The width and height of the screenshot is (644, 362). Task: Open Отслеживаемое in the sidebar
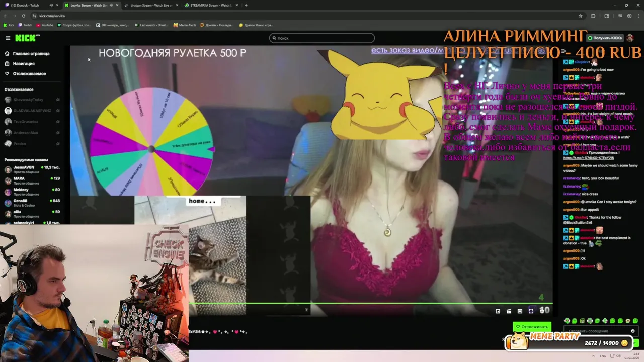click(25, 73)
